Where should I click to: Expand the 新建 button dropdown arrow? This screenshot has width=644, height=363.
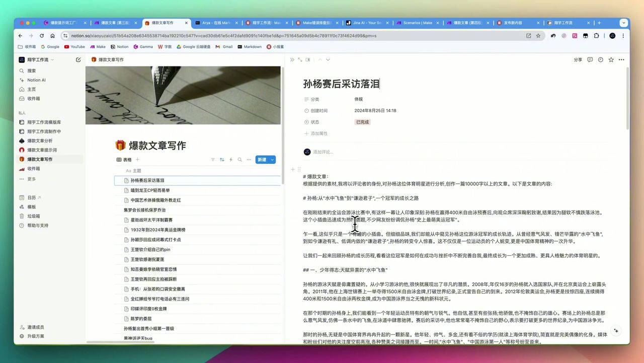[272, 160]
